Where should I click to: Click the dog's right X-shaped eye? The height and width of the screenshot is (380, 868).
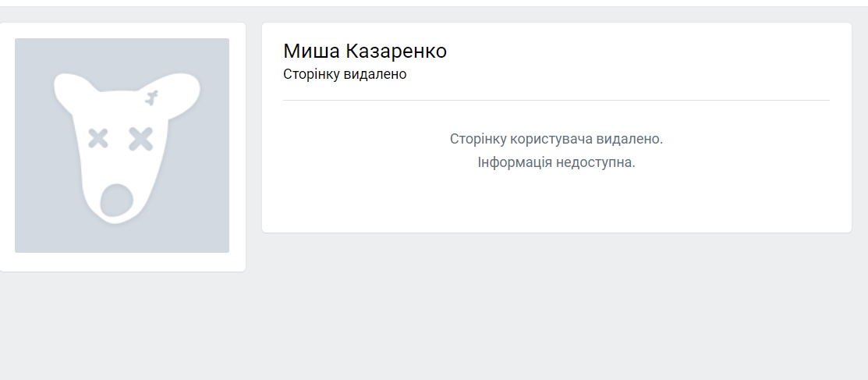[x=141, y=139]
